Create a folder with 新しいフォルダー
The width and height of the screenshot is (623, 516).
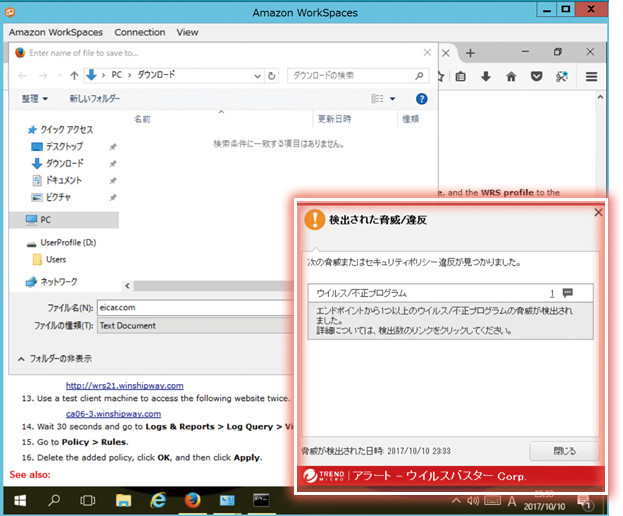(x=95, y=99)
